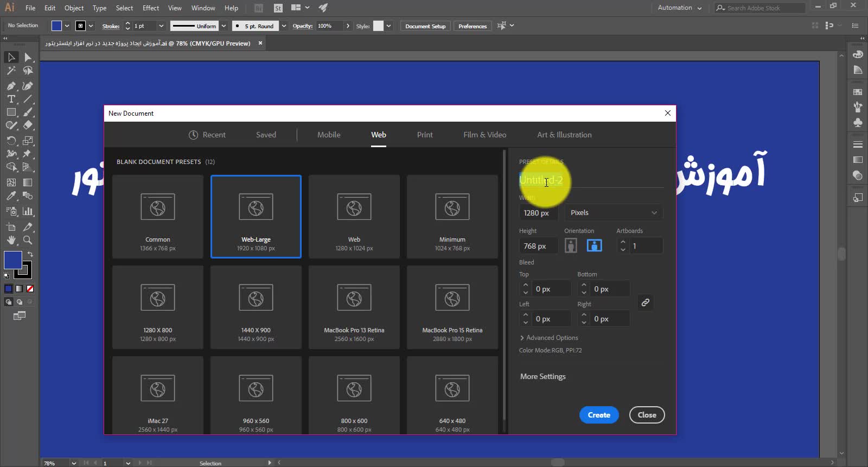Click the blue fill color swatch
This screenshot has height=467, width=868.
point(13,260)
